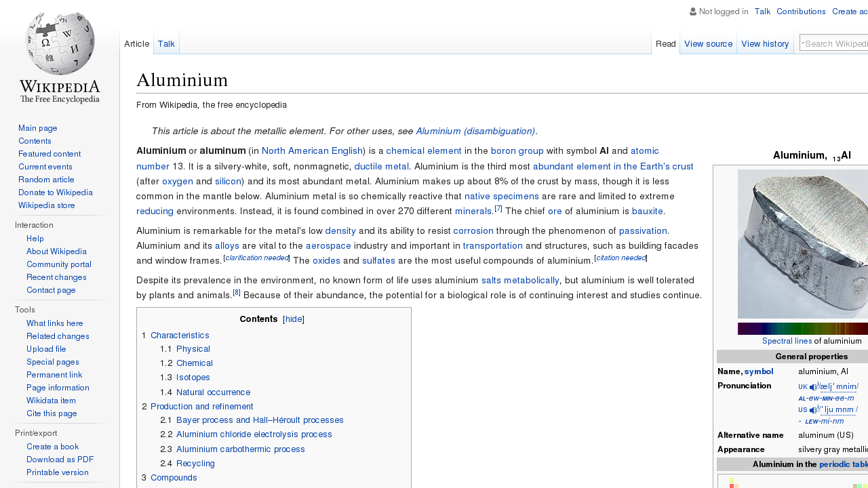This screenshot has height=488, width=868.
Task: Jump to 3 Compounds section
Action: point(174,478)
